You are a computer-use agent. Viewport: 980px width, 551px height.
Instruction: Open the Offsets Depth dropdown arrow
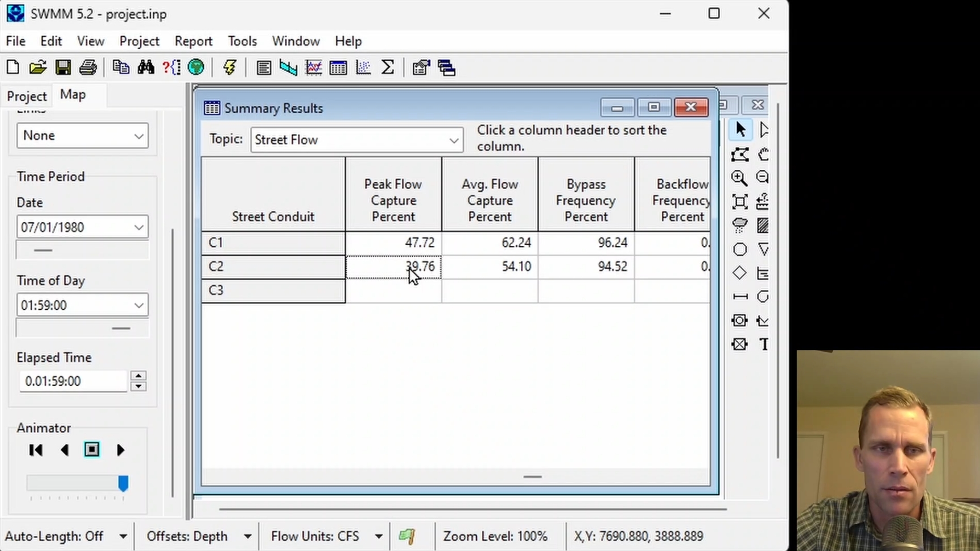247,536
